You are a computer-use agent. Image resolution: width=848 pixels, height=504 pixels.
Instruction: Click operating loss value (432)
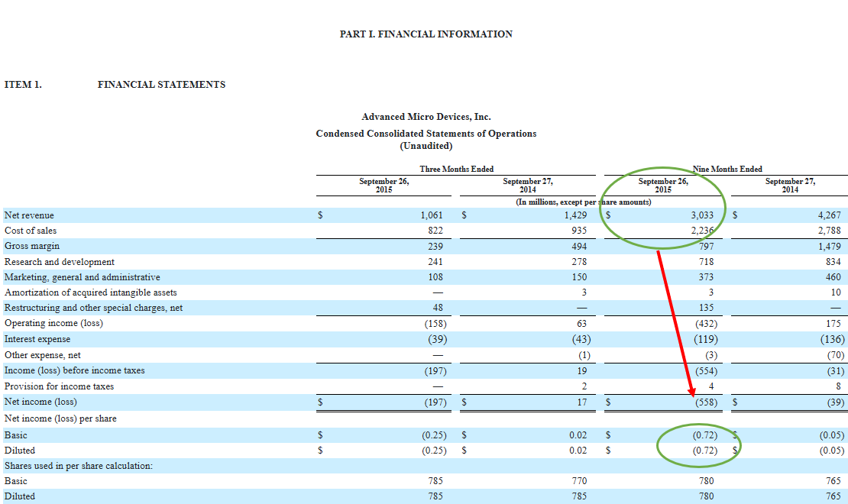point(706,324)
